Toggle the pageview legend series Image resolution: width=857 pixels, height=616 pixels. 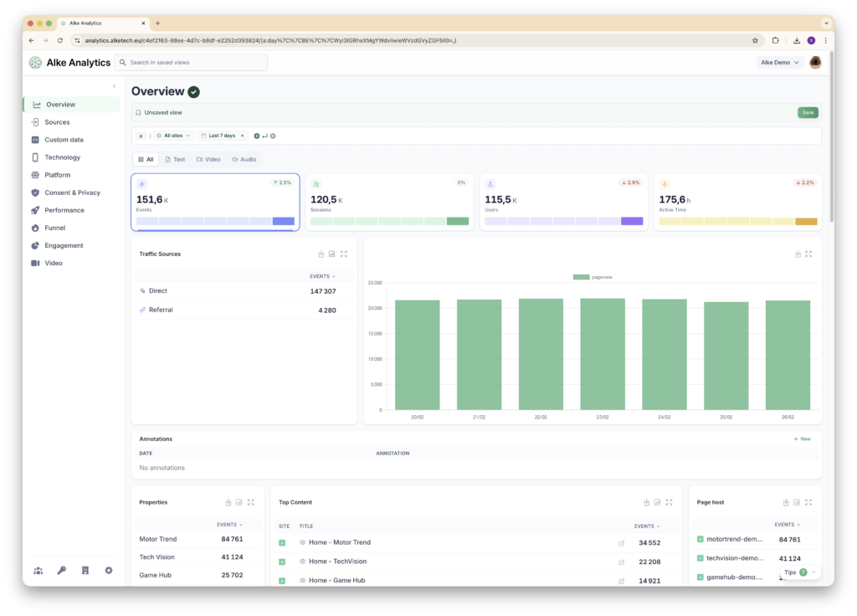[x=593, y=276]
